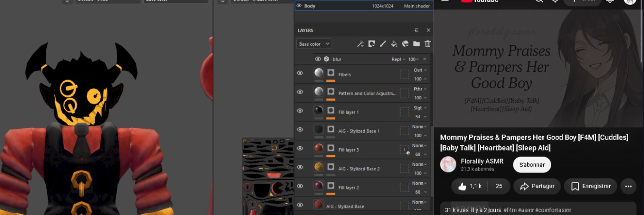Click the dislike count 25 button
This screenshot has height=215, width=644.
coord(499,186)
